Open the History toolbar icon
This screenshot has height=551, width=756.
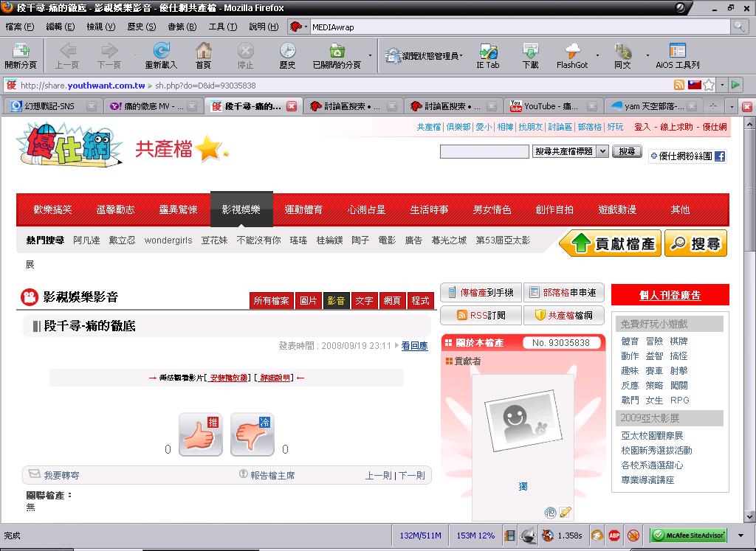click(x=287, y=52)
